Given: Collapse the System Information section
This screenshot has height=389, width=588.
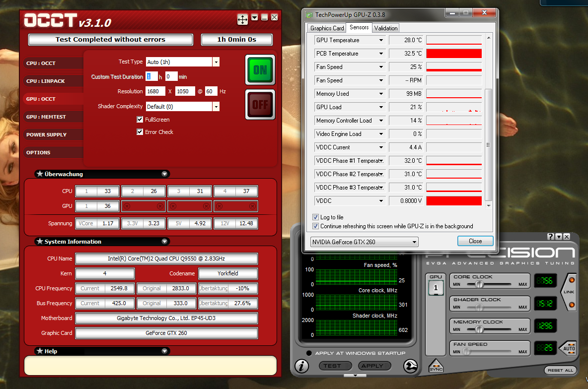Looking at the screenshot, I should (x=164, y=241).
